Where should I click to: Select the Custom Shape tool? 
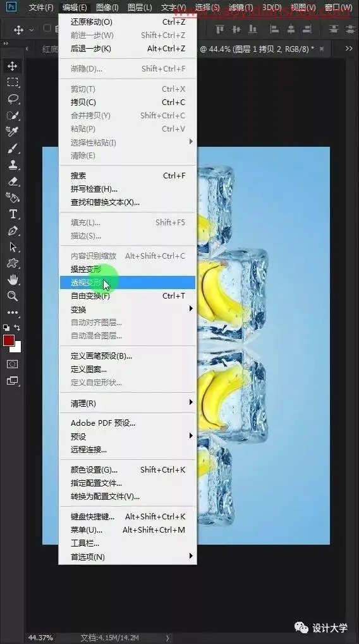tap(12, 263)
